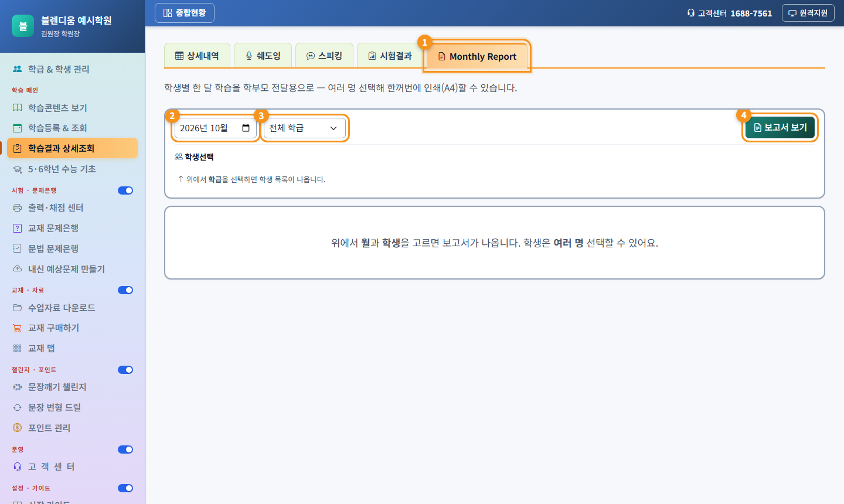844x504 pixels.
Task: Click the 원격지원 button
Action: click(x=808, y=13)
